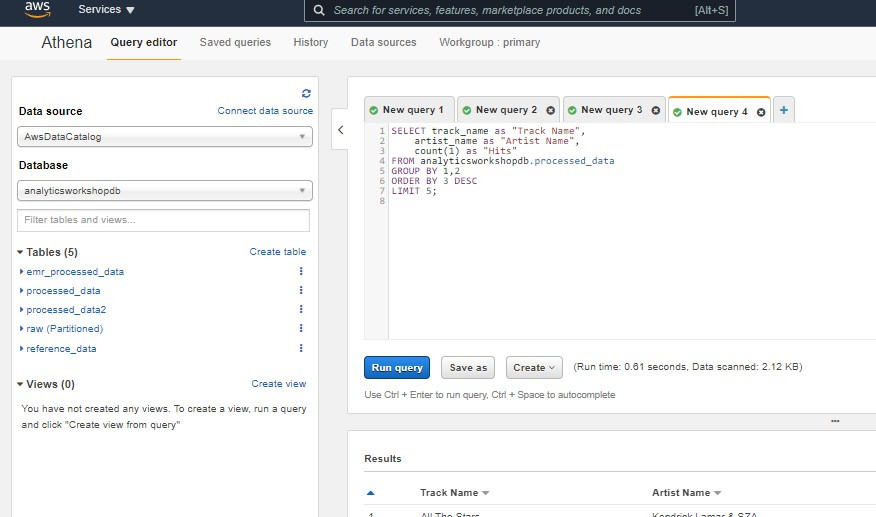
Task: Open the AwsDataCatalog data source dropdown
Action: pyautogui.click(x=165, y=137)
